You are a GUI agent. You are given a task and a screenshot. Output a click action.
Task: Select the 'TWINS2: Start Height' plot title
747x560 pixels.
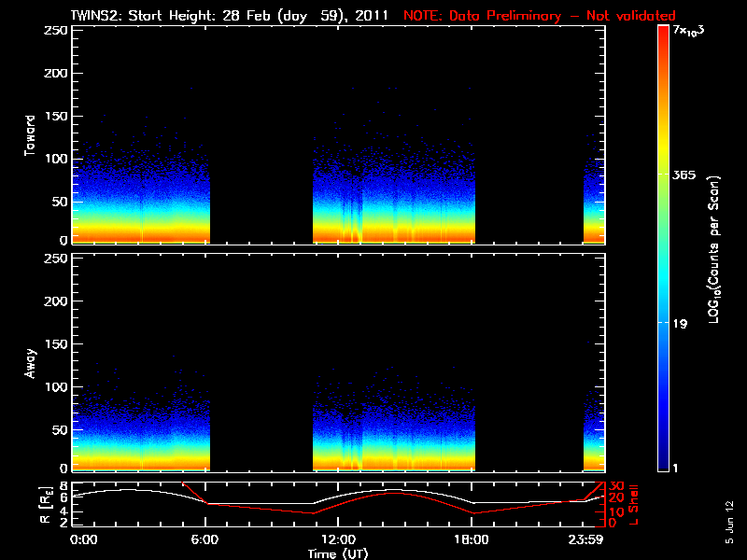(230, 15)
